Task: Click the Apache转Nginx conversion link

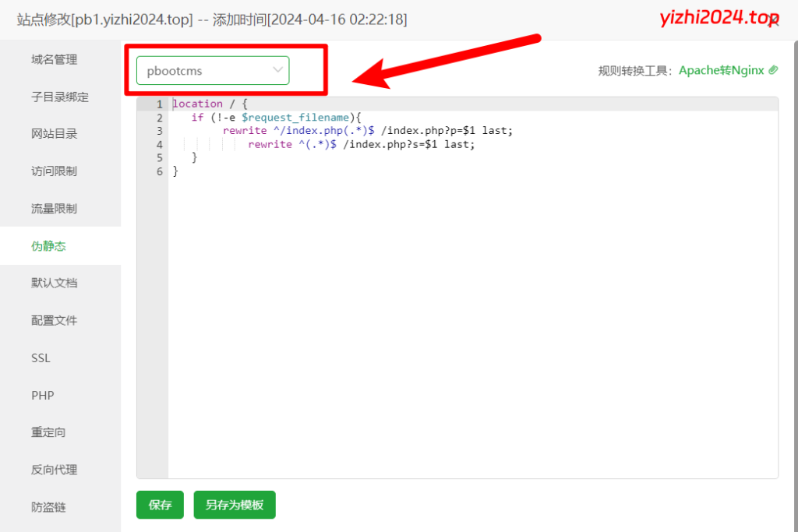Action: click(x=722, y=70)
